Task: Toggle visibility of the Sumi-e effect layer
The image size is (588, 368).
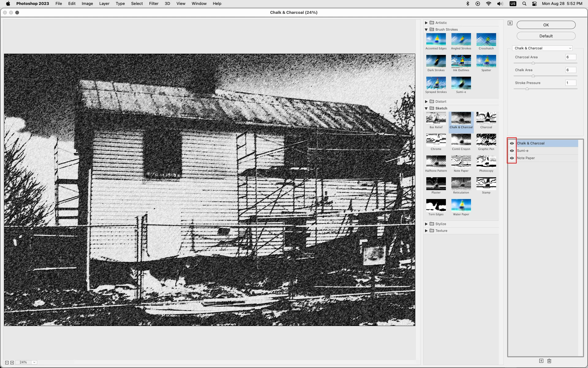Action: (x=512, y=151)
